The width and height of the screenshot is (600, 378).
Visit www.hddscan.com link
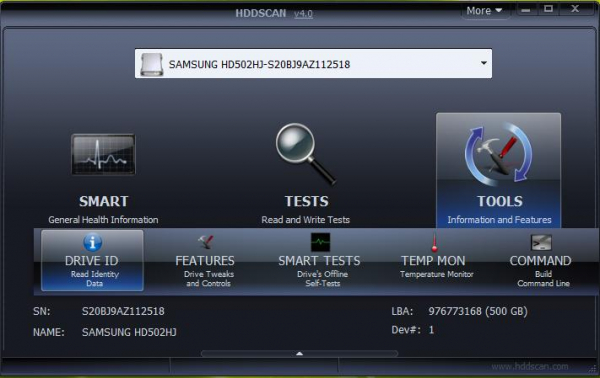click(x=530, y=367)
